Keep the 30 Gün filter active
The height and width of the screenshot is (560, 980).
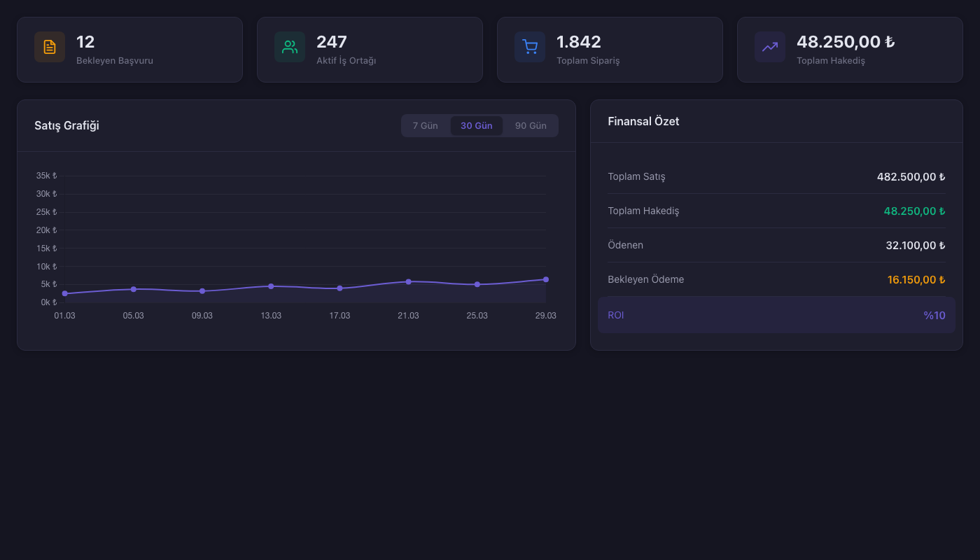pyautogui.click(x=477, y=125)
